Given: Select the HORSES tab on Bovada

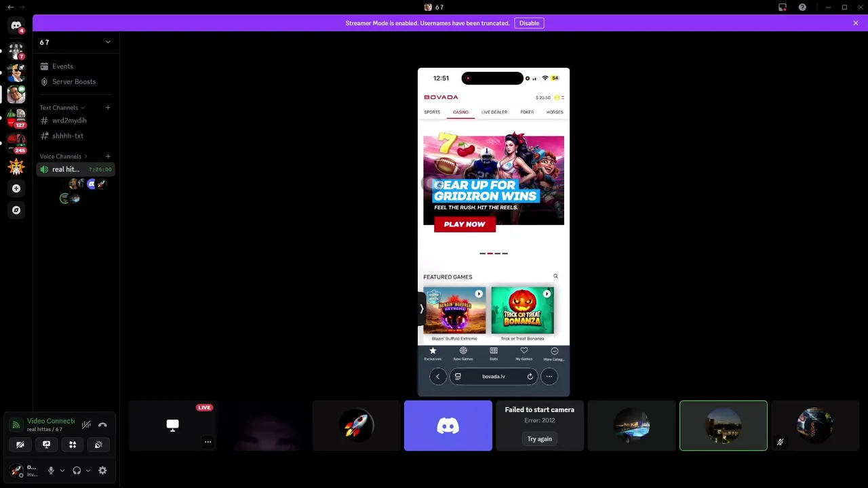Looking at the screenshot, I should 555,112.
